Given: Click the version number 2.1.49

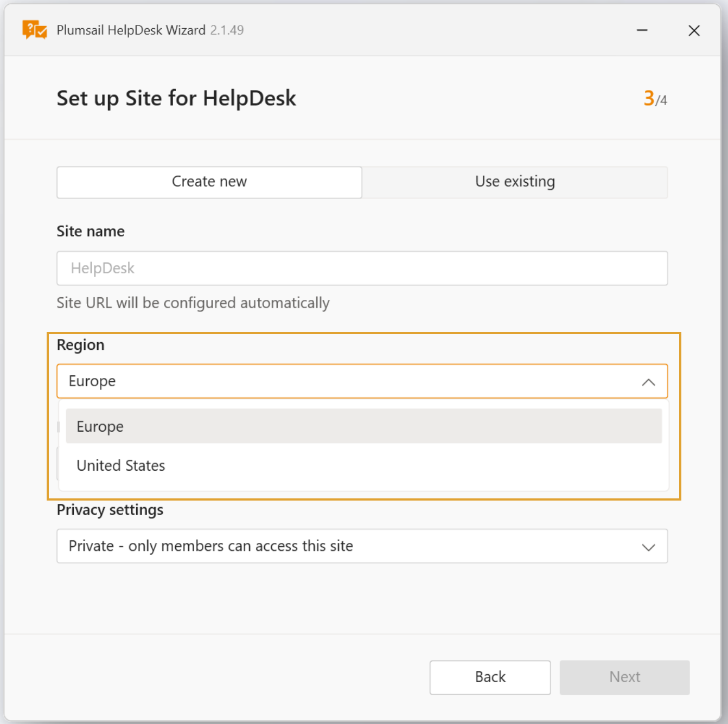Looking at the screenshot, I should [227, 30].
